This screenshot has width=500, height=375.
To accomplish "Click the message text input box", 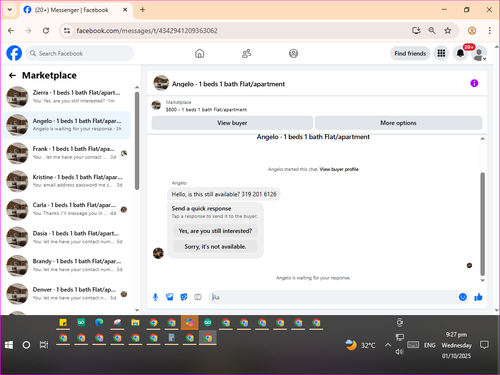I will (333, 297).
